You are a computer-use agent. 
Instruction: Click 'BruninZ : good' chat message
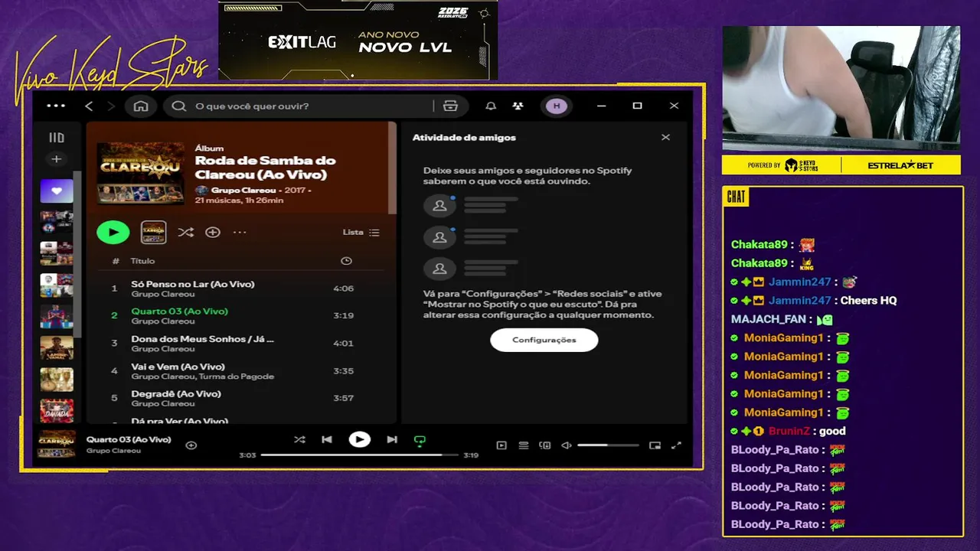pyautogui.click(x=789, y=431)
